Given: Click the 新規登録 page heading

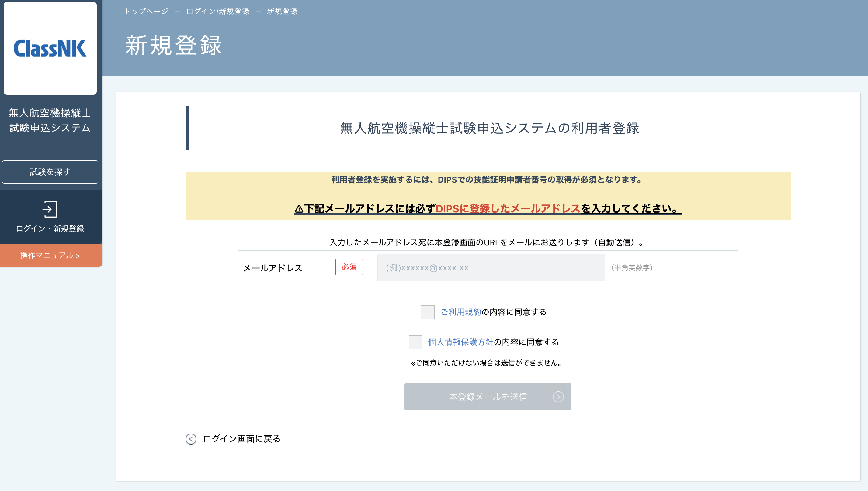Looking at the screenshot, I should [x=173, y=45].
